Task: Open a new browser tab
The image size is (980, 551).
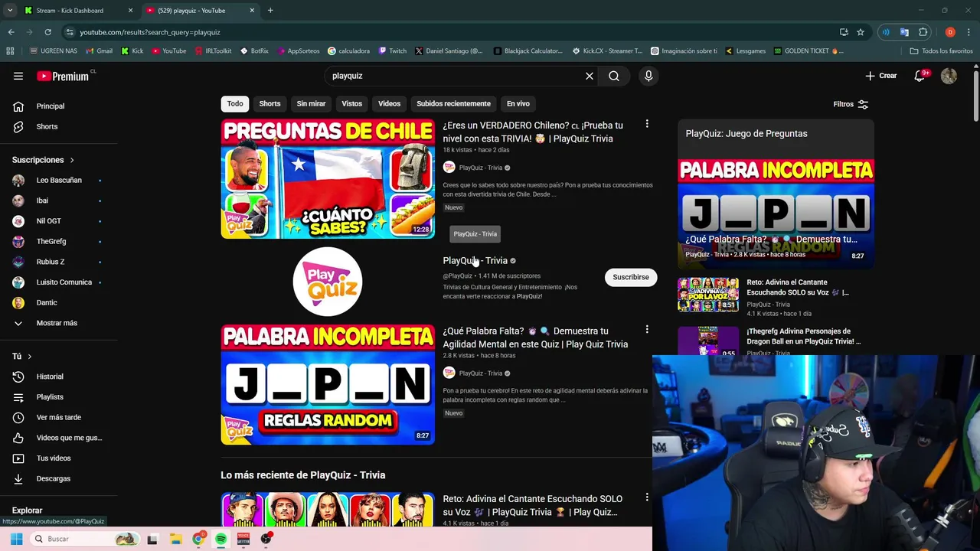Action: click(270, 11)
